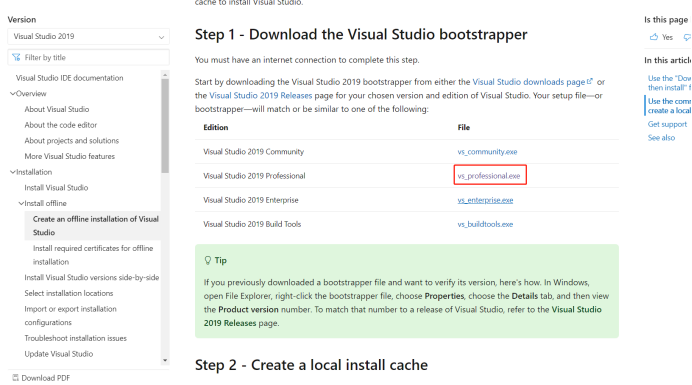Viewport: 692px width, 385px height.
Task: Click the filter icon in title filter box
Action: point(16,57)
